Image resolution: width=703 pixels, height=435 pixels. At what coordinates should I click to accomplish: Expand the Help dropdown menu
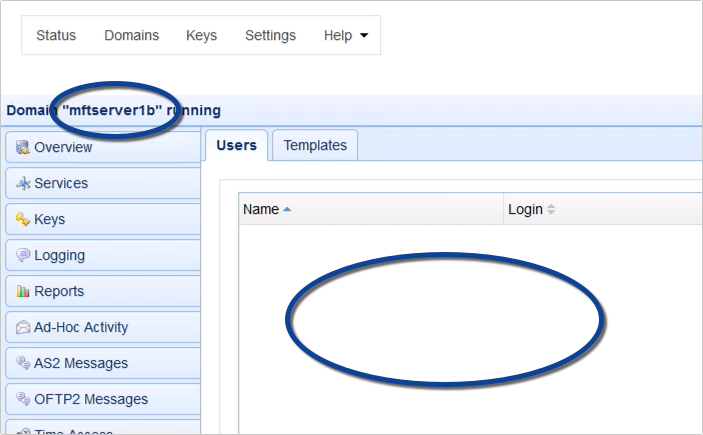345,36
